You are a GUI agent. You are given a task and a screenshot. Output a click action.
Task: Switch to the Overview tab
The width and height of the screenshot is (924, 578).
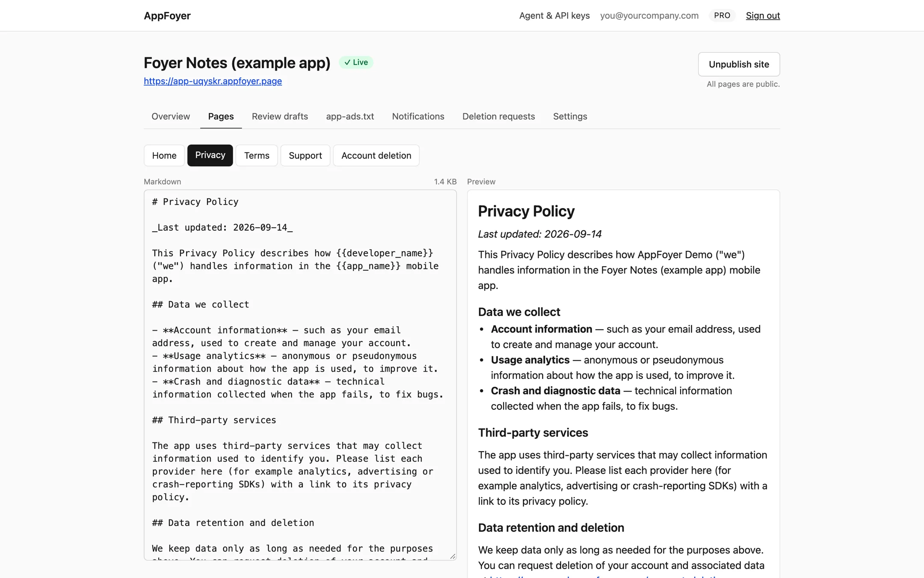pyautogui.click(x=170, y=116)
